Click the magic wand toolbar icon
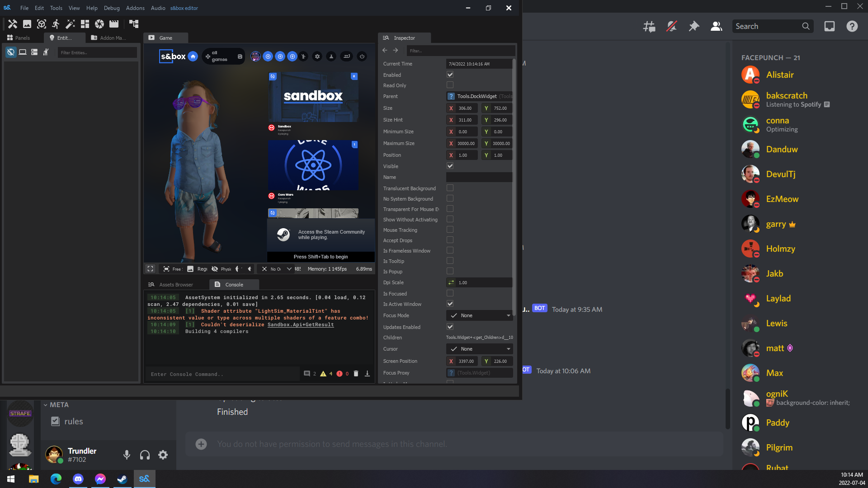Screen dimensions: 868x488 tap(71, 24)
